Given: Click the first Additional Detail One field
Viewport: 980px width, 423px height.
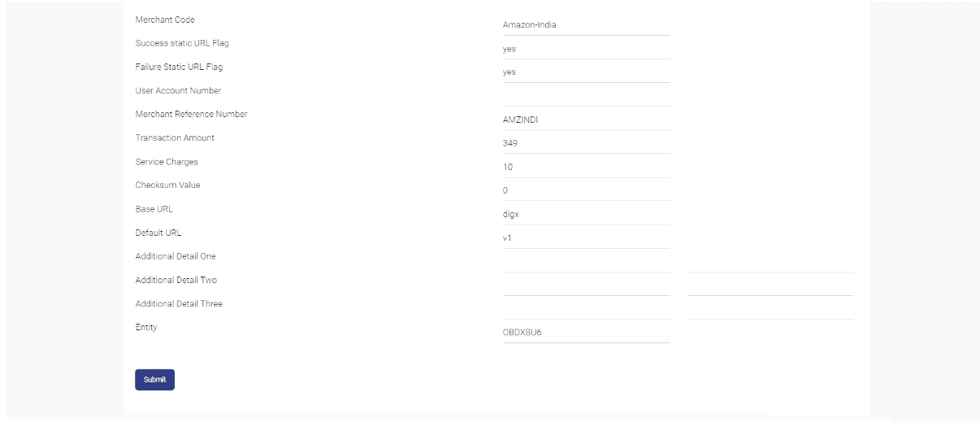Looking at the screenshot, I should click(x=586, y=262).
